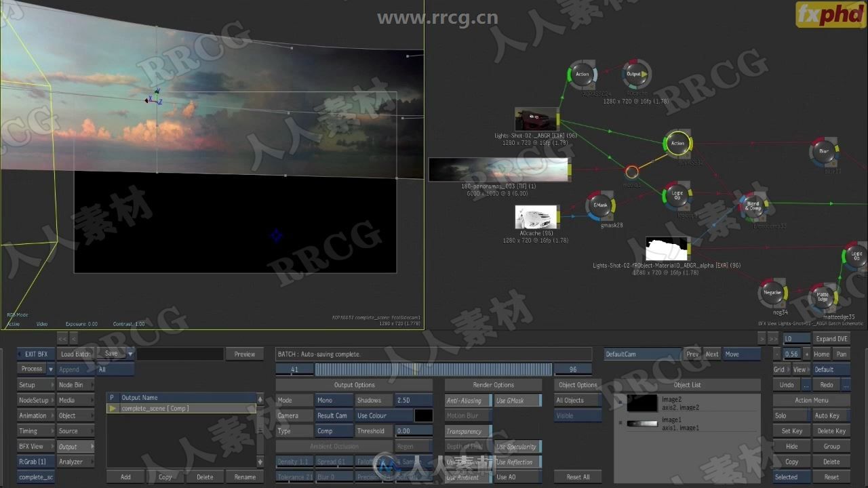Open the Process dropdown arrow
This screenshot has height=488, width=868.
[x=50, y=369]
